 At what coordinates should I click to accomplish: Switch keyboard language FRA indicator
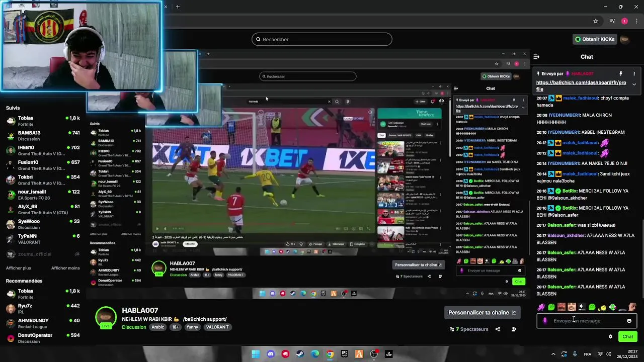(587, 354)
